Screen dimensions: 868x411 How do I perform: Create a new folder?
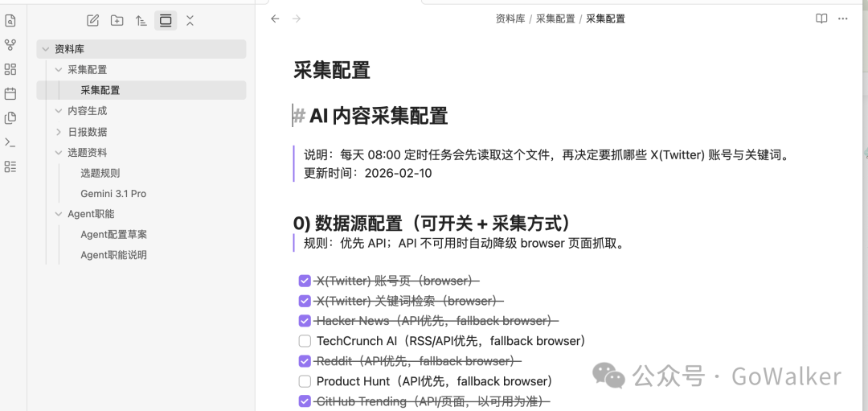[x=117, y=21]
